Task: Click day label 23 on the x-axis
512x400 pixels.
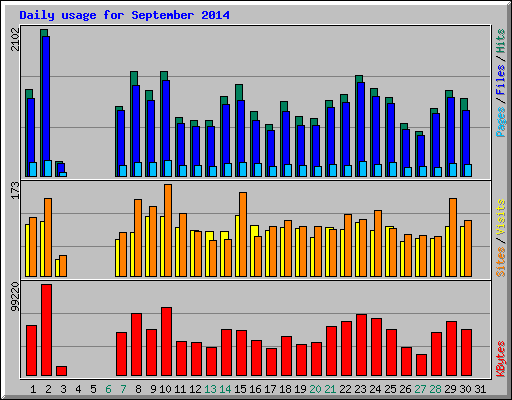Action: [x=360, y=389]
